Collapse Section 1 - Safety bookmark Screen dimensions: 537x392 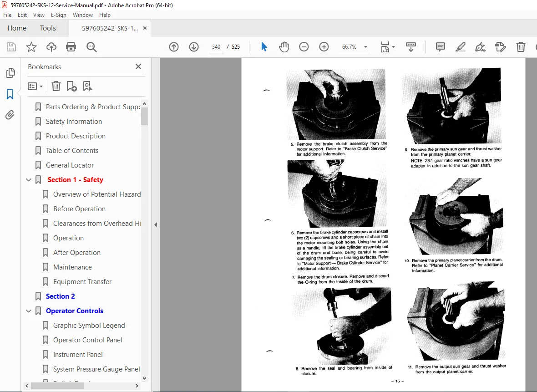click(29, 179)
